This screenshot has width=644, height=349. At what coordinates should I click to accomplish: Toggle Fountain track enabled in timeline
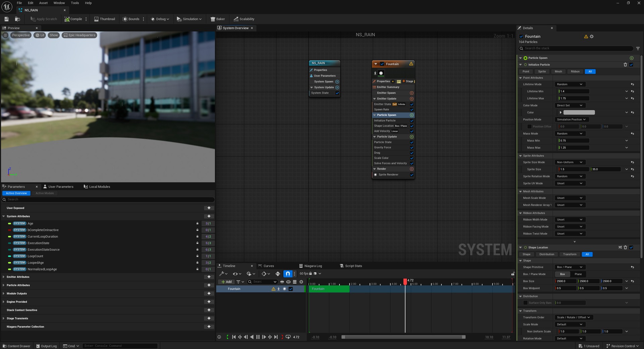[291, 289]
